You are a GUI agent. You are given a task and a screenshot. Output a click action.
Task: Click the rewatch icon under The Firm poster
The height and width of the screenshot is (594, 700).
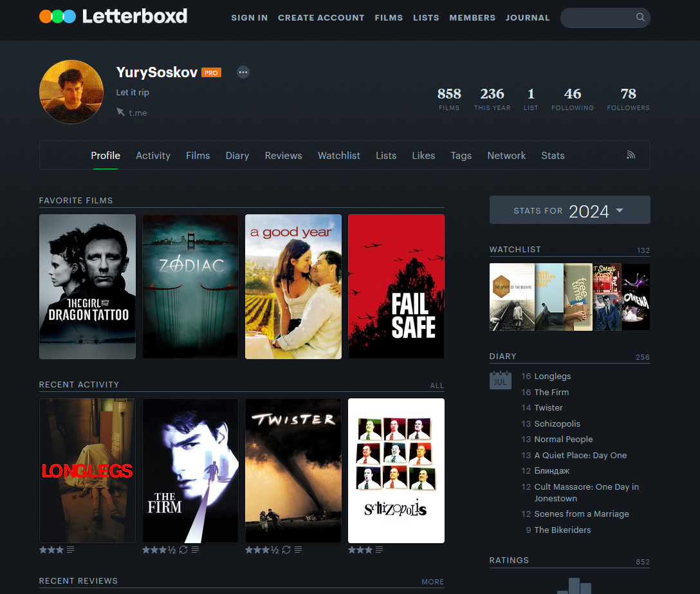pos(183,550)
